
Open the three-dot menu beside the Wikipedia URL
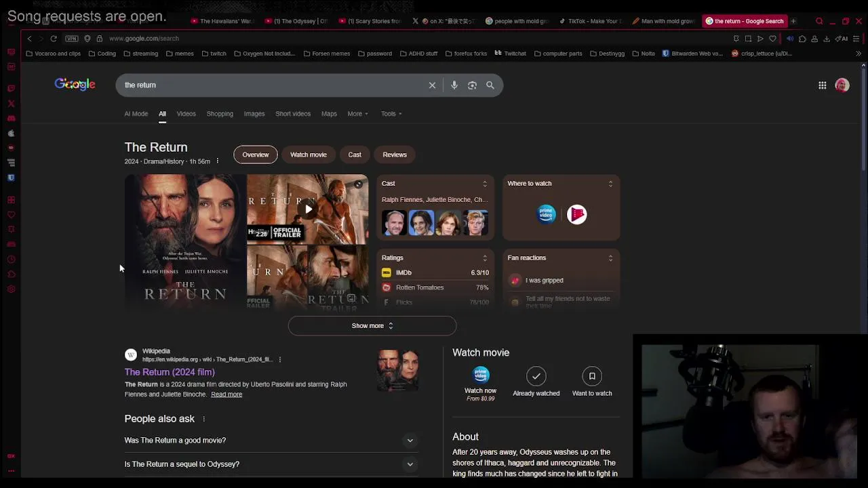(x=279, y=360)
